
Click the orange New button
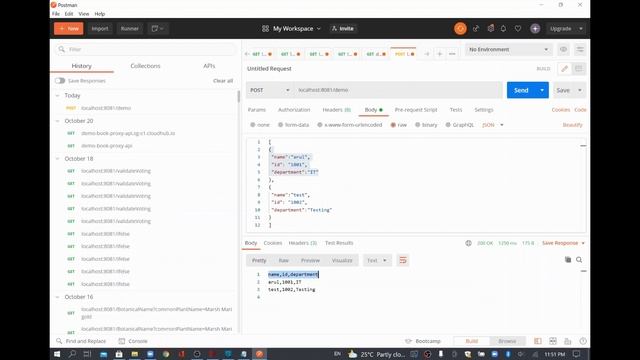69,29
